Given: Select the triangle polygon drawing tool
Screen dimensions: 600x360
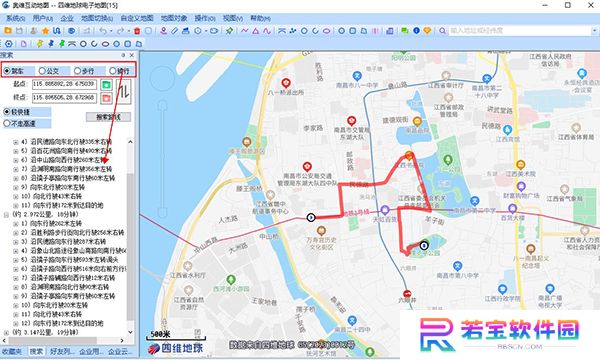Looking at the screenshot, I should coord(256,31).
